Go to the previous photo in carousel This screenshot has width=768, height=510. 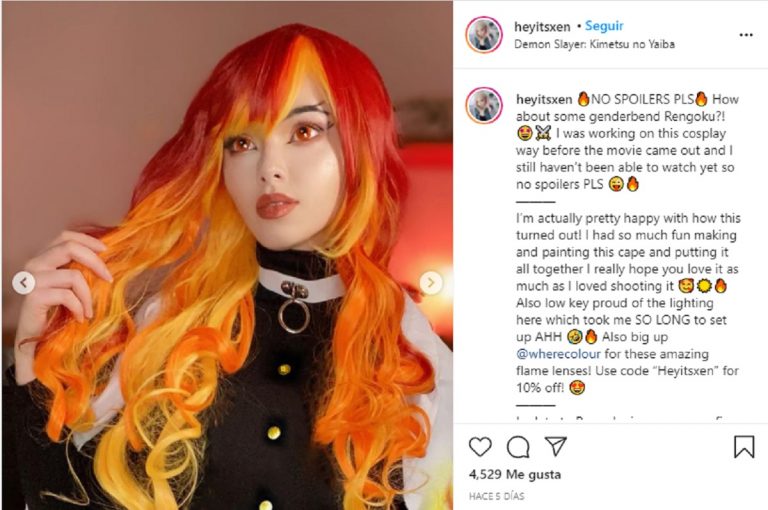tap(23, 283)
